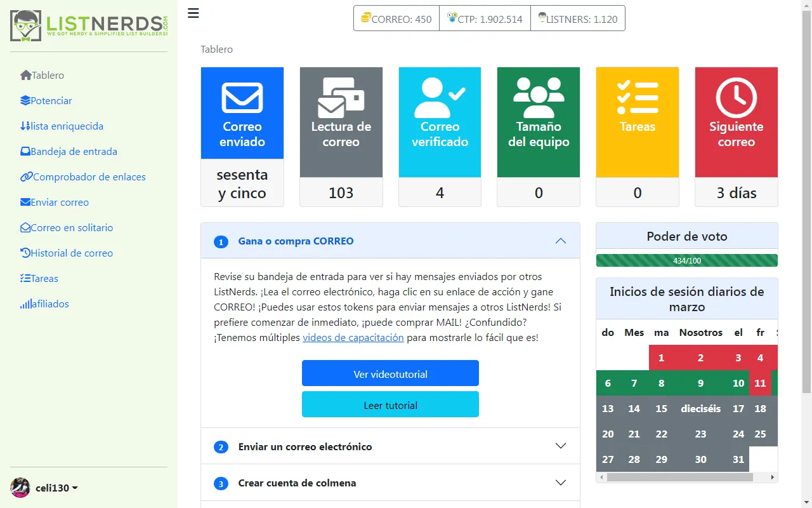Viewport: 812px width, 508px height.
Task: Click the CTP: 1.902.514 balance button
Action: click(x=485, y=18)
